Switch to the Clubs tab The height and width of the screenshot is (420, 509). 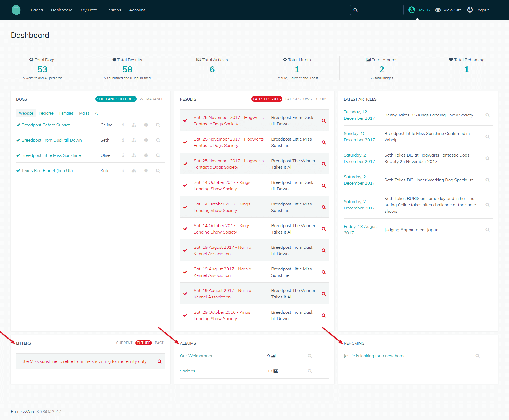coord(322,99)
